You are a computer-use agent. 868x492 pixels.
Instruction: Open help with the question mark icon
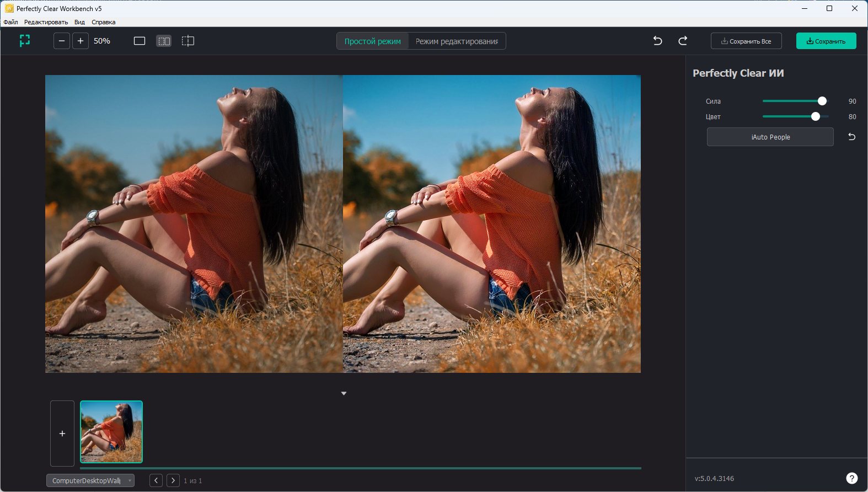coord(851,478)
